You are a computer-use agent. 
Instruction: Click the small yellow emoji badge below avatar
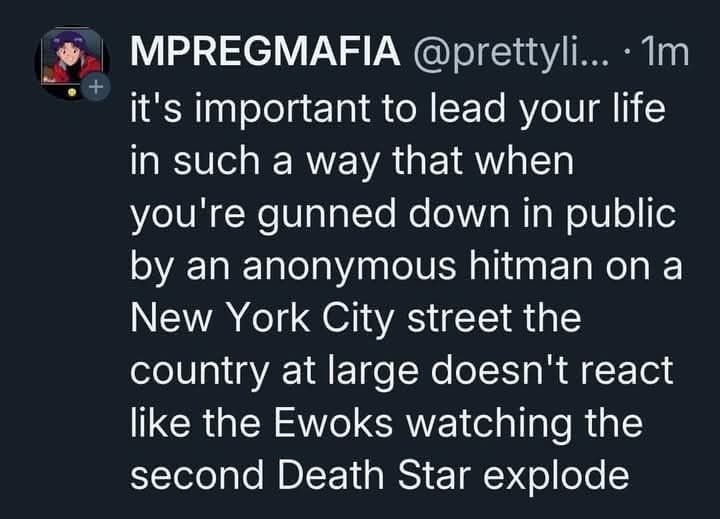point(72,92)
